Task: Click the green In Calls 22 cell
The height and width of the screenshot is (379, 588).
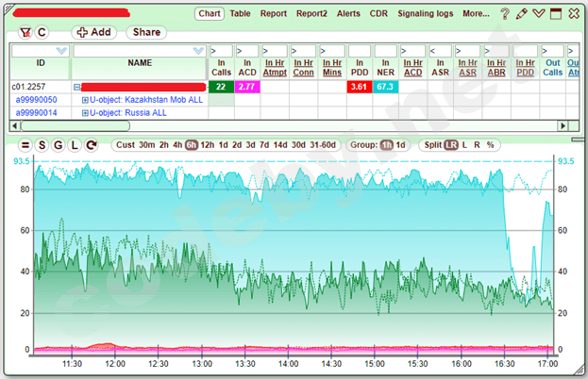Action: 221,87
